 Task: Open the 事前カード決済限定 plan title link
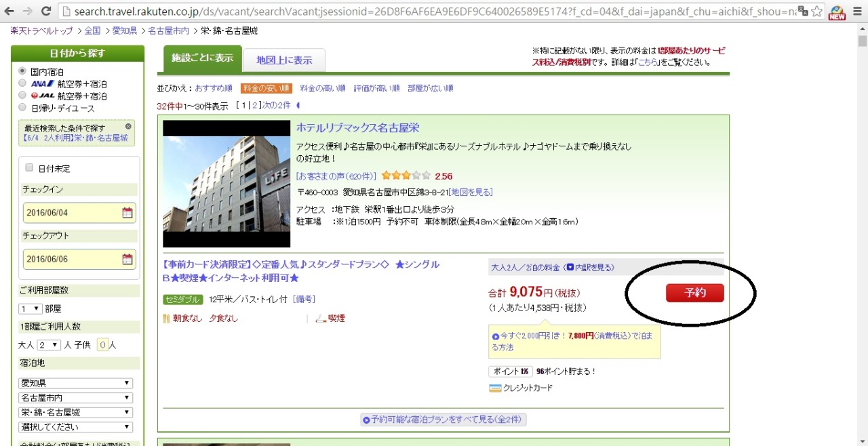pos(301,271)
